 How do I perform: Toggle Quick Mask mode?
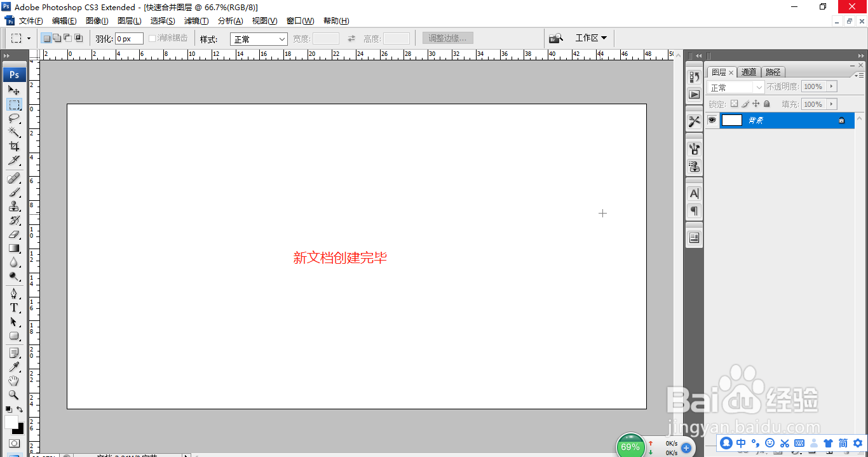(14, 443)
